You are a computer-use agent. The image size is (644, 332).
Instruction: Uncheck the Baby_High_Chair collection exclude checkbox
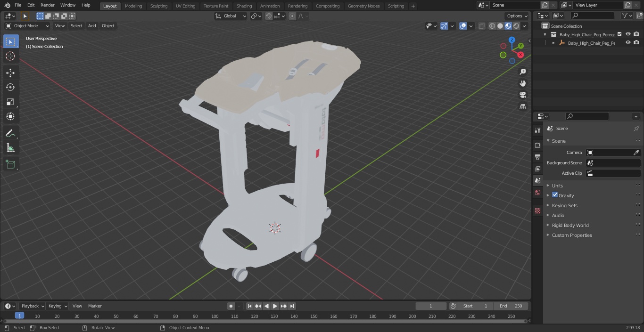click(x=619, y=34)
